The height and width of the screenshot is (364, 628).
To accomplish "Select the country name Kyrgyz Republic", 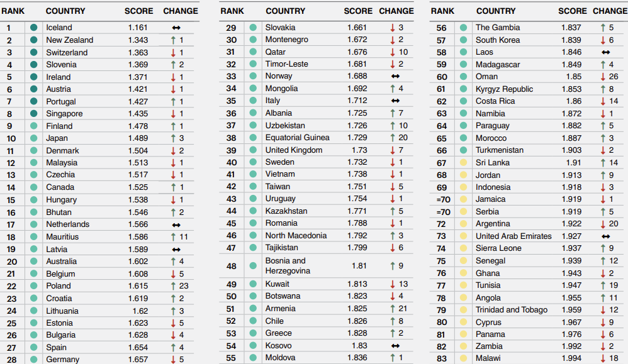I will (504, 89).
